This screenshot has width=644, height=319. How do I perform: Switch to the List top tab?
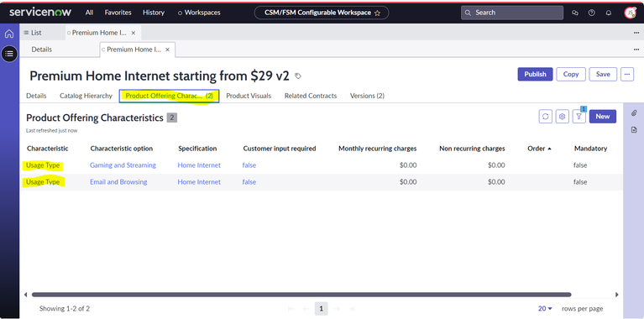click(33, 33)
